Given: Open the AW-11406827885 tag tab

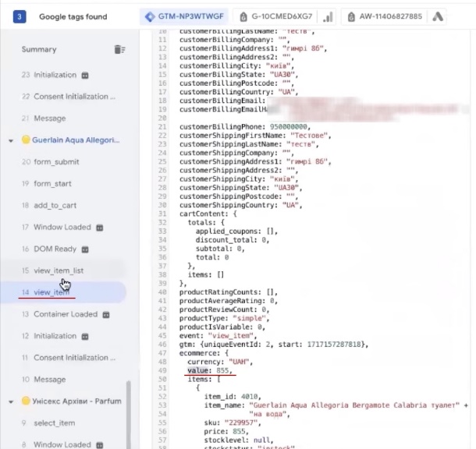Looking at the screenshot, I should tap(388, 16).
